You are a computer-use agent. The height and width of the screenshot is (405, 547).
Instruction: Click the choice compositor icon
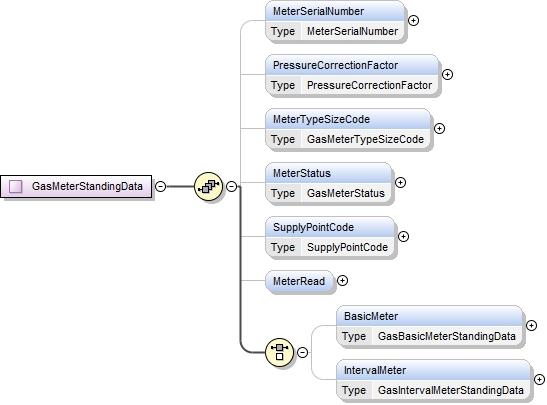279,352
